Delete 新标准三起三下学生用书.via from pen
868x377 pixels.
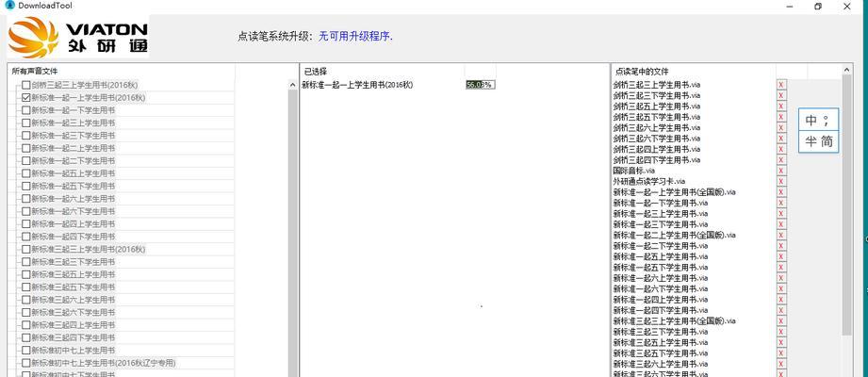click(x=781, y=332)
